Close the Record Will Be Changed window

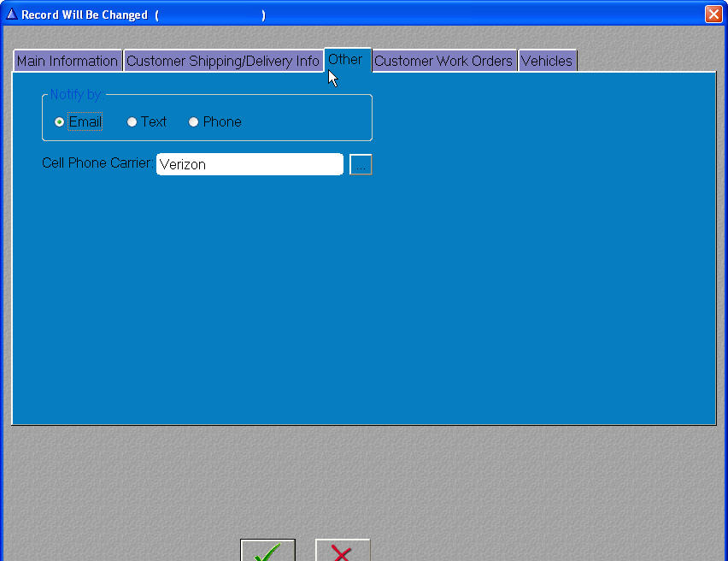coord(713,15)
